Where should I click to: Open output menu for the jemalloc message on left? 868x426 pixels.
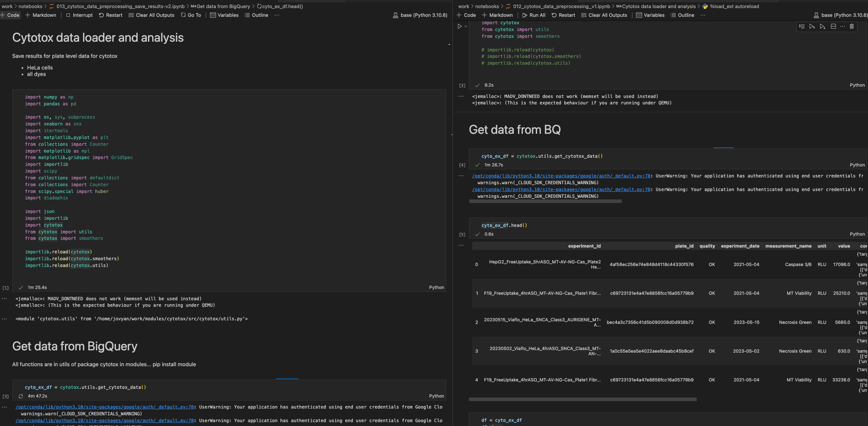(x=5, y=299)
